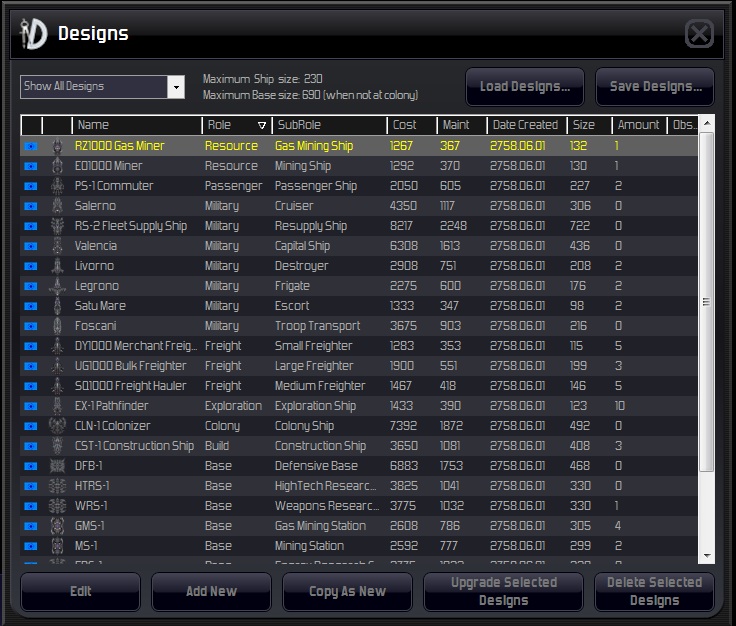Open the Show All Designs filter dropdown
The image size is (736, 626).
pyautogui.click(x=176, y=87)
